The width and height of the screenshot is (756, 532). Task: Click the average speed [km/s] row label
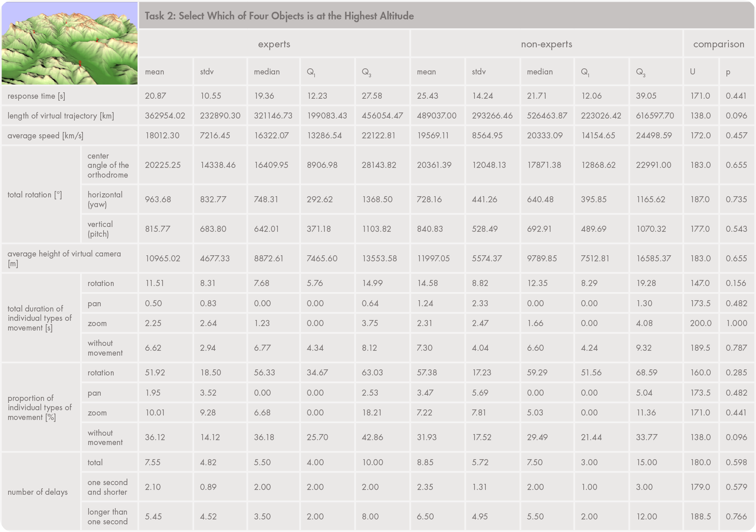[x=45, y=136]
